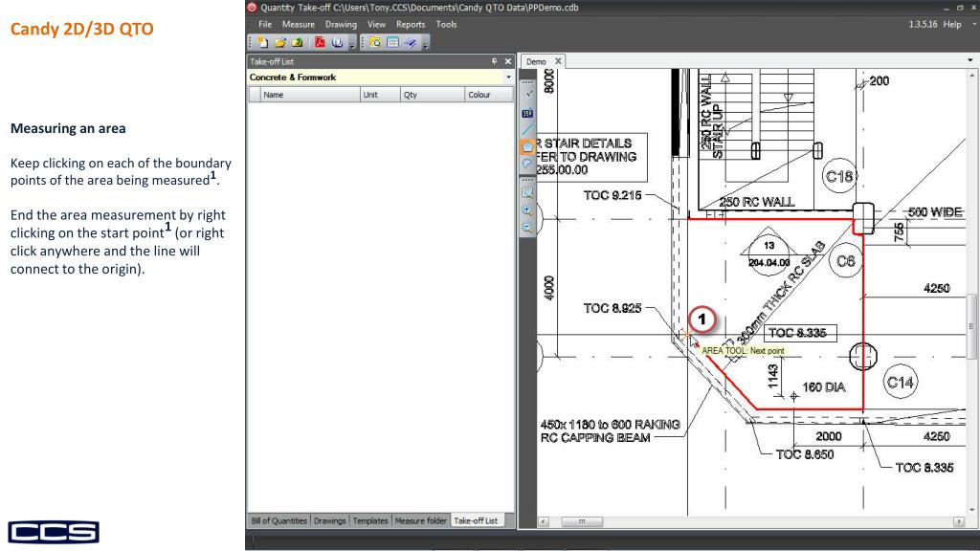Click the zoom in magnifier icon
The width and height of the screenshot is (980, 551).
pos(527,210)
